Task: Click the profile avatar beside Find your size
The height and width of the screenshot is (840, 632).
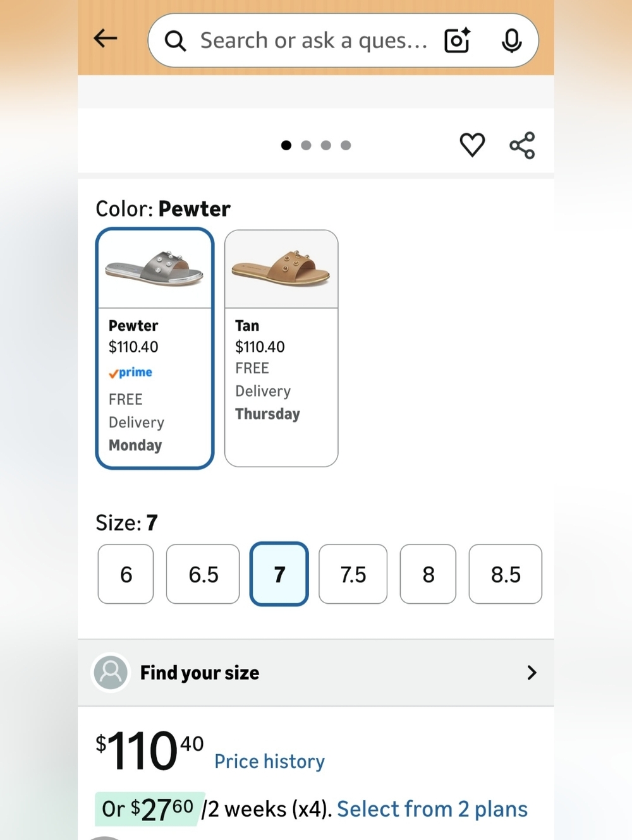Action: click(x=111, y=673)
